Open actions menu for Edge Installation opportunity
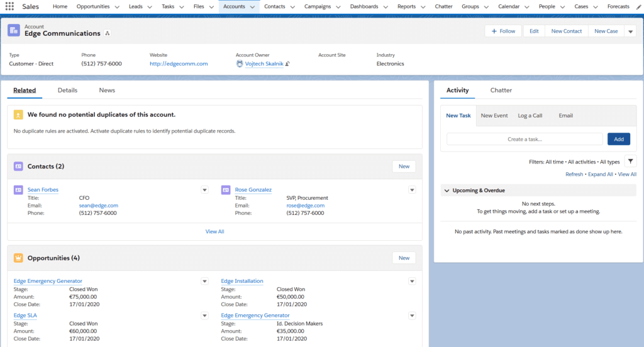 point(412,282)
